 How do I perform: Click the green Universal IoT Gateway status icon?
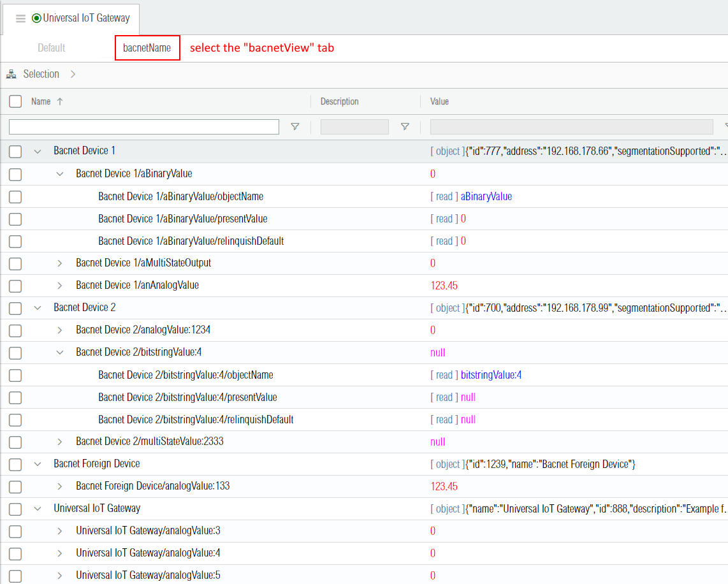[36, 18]
